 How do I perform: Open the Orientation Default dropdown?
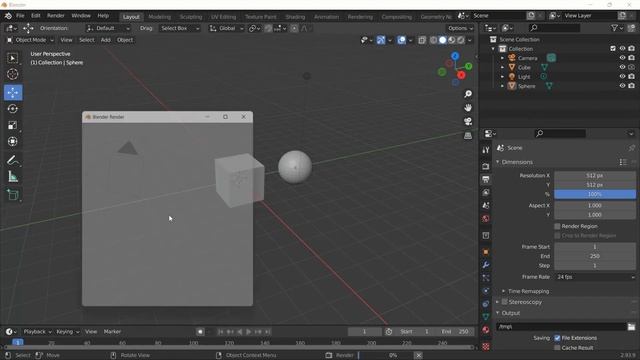(x=108, y=29)
